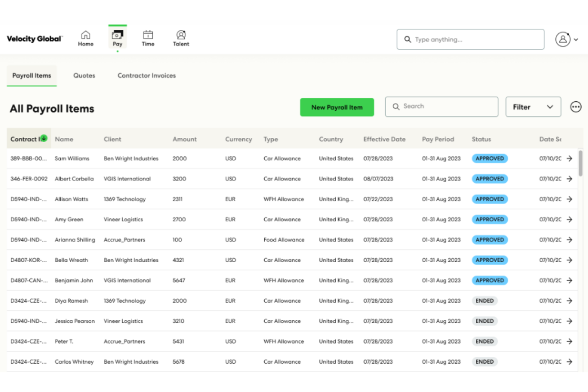Open Arianna Shilling row arrow
This screenshot has width=588, height=392.
click(569, 240)
